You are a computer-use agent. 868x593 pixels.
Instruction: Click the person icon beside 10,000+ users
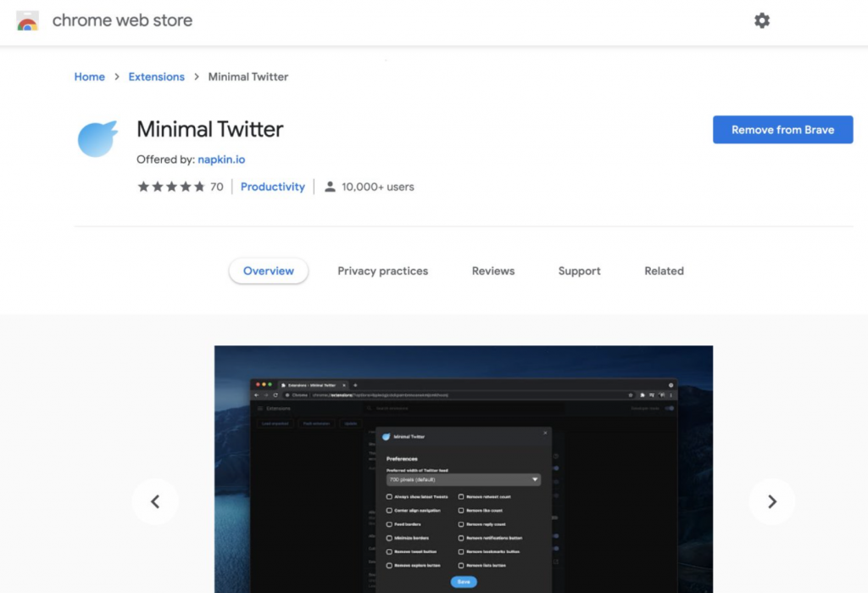tap(330, 187)
